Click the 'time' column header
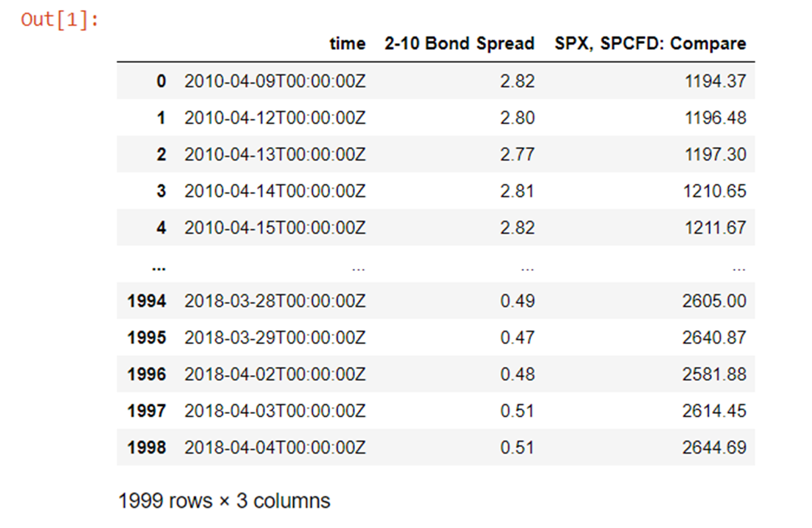 click(x=347, y=44)
